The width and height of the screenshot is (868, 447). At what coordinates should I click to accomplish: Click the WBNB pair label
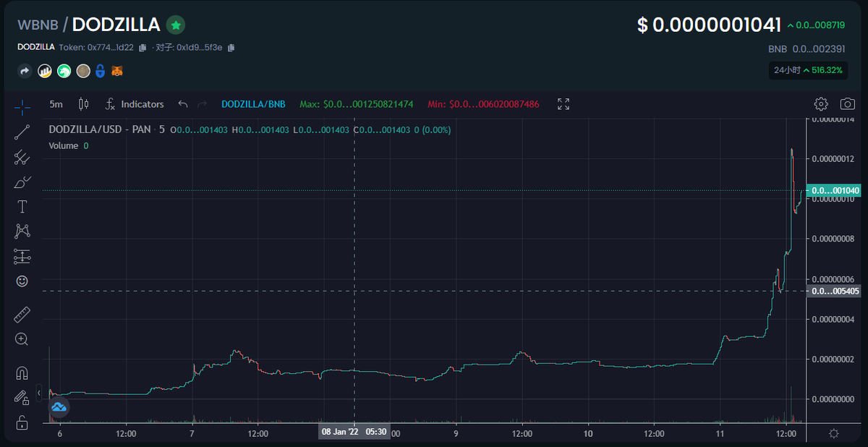coord(38,25)
